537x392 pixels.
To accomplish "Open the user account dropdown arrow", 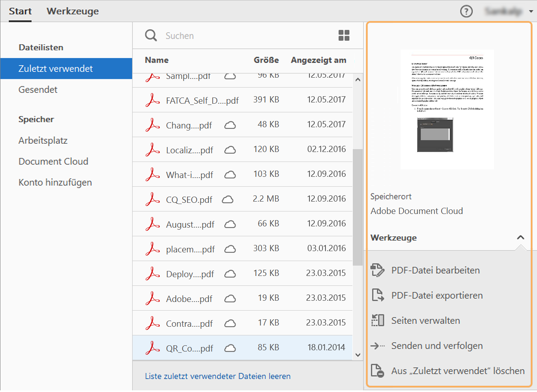I will click(531, 11).
